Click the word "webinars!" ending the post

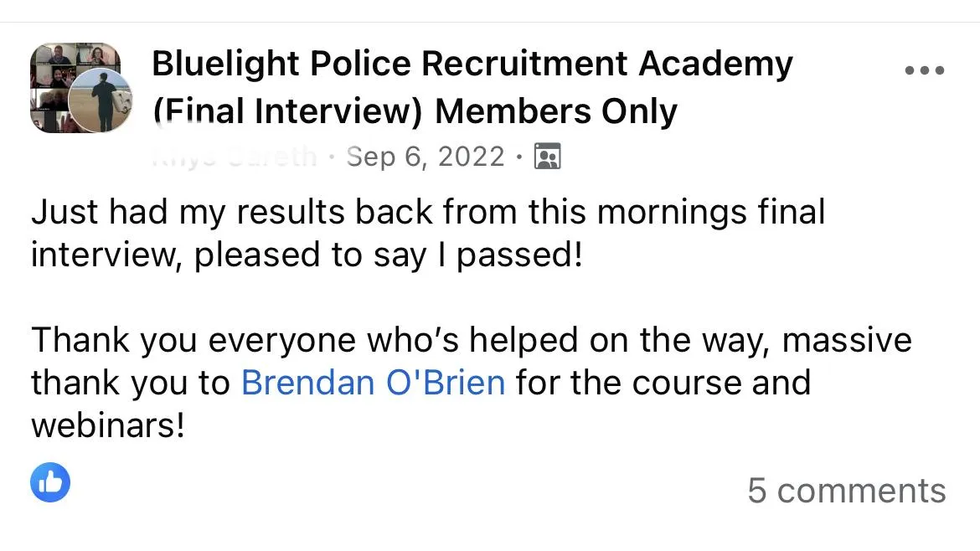click(x=108, y=425)
